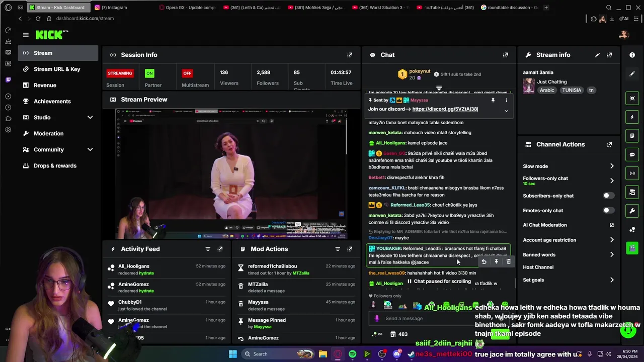The image size is (644, 362).
Task: Click Host Channel action
Action: tap(538, 267)
